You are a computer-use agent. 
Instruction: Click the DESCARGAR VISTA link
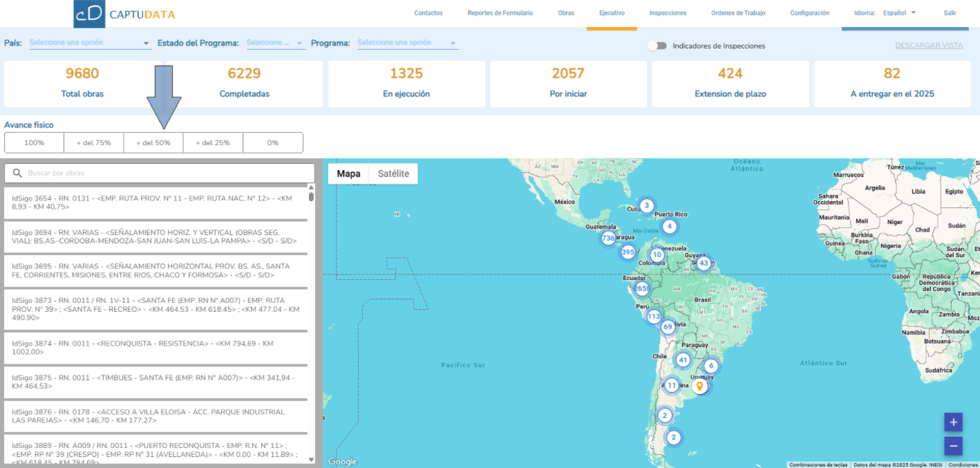(x=929, y=46)
